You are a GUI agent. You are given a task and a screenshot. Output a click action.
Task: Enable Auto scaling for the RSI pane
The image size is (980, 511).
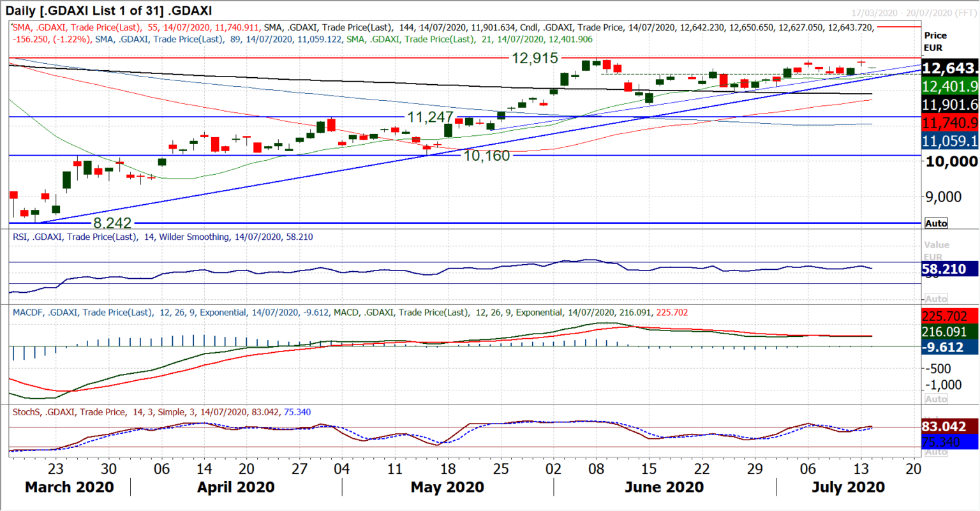click(x=936, y=298)
